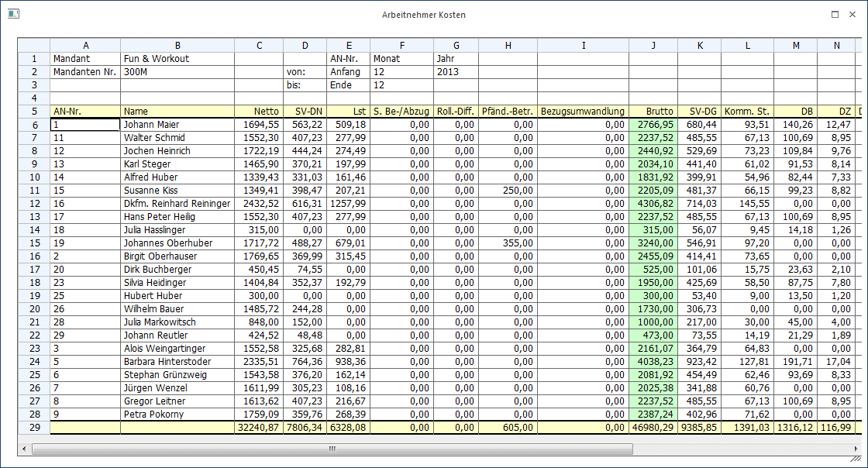
Task: Select cell with name Johann Maier
Action: point(177,125)
